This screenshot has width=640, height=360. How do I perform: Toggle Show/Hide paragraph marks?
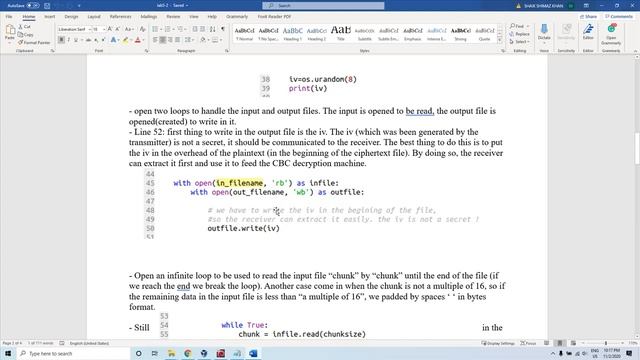pos(223,29)
